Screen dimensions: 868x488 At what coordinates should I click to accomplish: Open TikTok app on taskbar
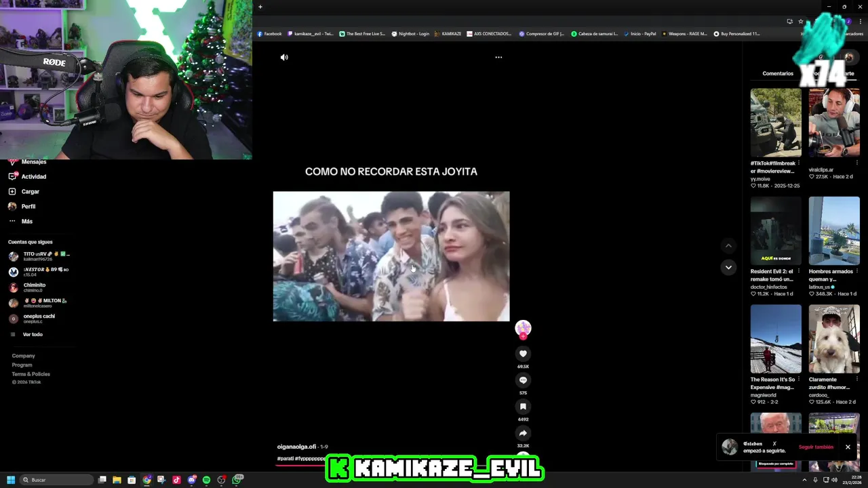176,480
